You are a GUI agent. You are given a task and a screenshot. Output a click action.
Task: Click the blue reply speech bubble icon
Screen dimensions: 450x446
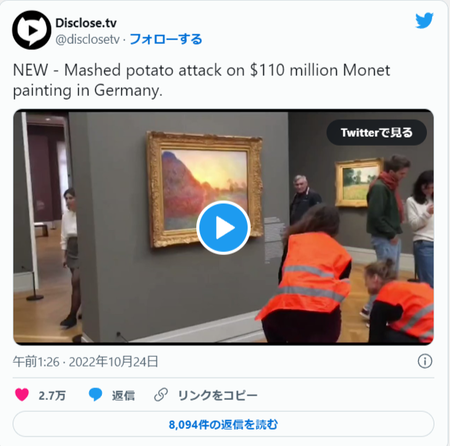coord(95,395)
